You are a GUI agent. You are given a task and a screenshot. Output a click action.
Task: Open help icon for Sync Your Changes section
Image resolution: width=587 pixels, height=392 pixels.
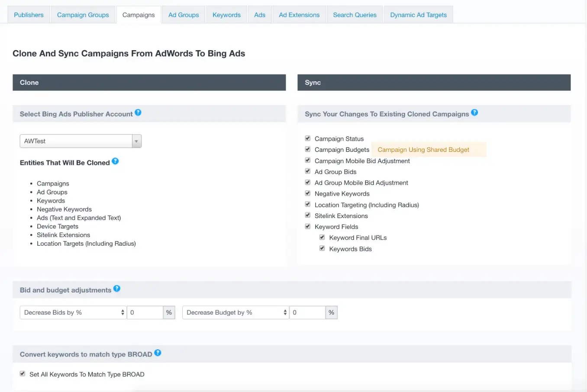474,112
